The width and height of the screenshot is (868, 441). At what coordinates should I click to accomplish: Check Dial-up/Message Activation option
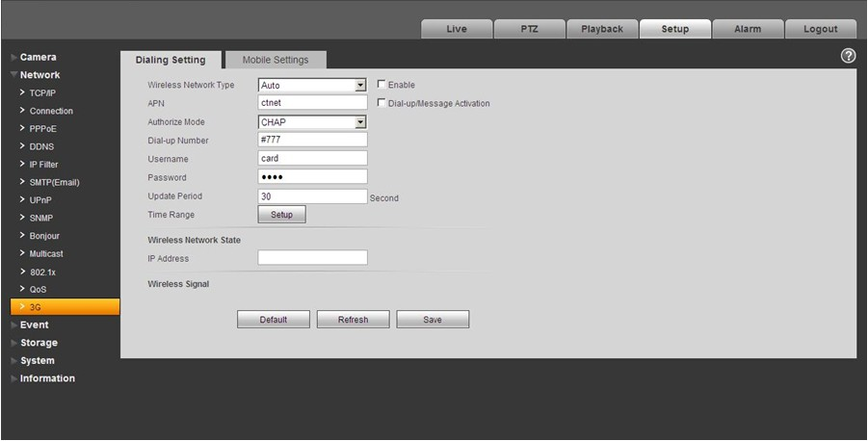pos(381,102)
